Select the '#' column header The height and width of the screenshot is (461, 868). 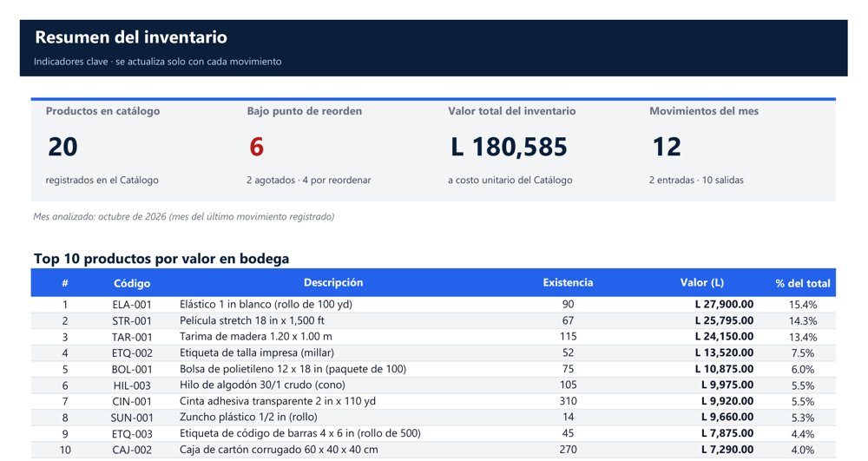(x=65, y=283)
